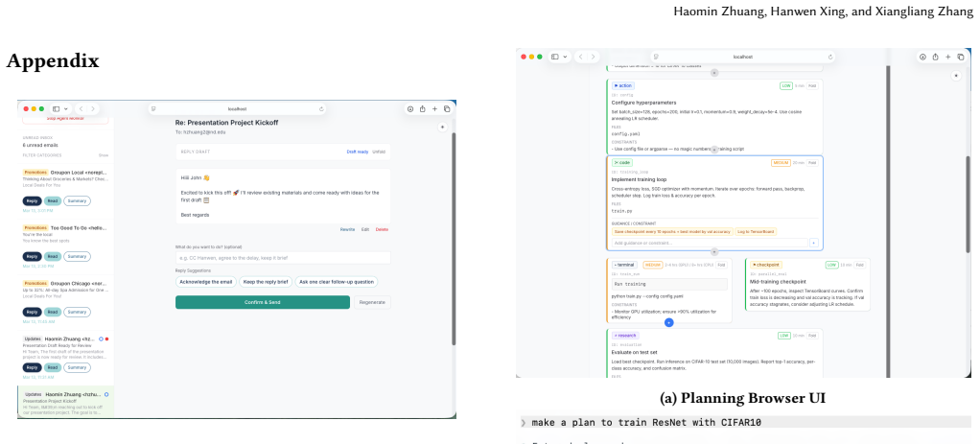Fold the Evaluate on test set card

coord(812,336)
